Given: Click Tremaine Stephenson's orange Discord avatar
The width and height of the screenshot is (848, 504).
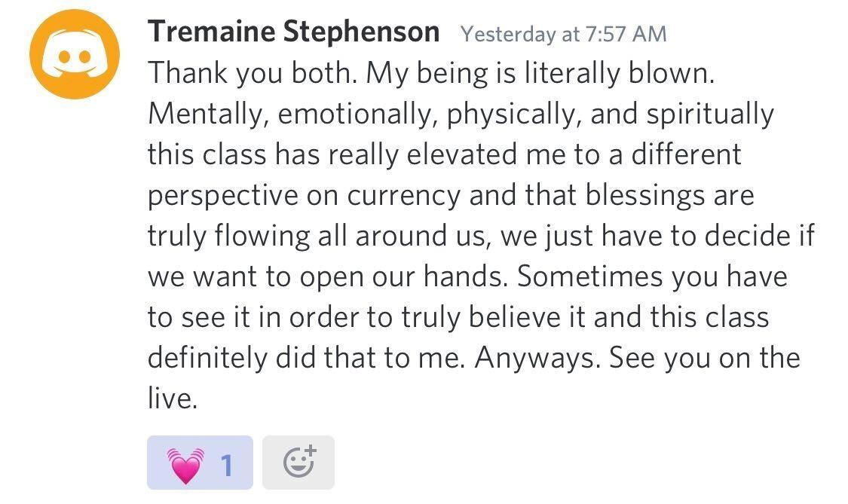Looking at the screenshot, I should [x=75, y=54].
